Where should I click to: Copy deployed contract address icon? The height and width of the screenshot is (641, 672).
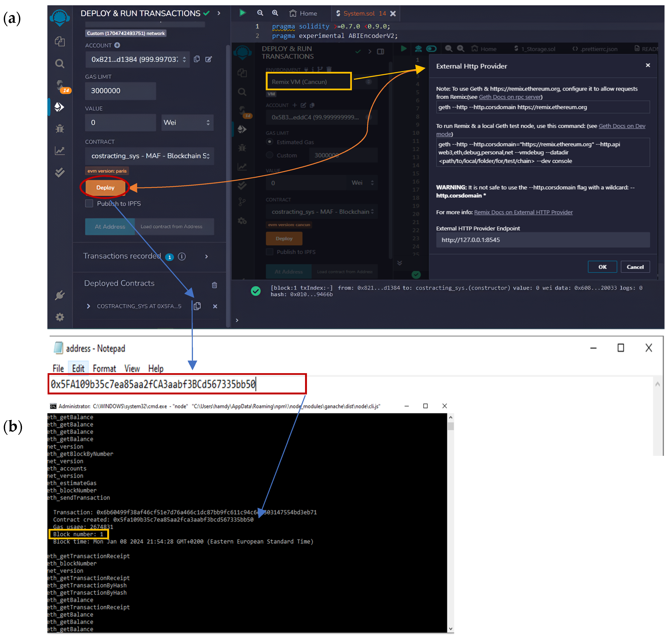pyautogui.click(x=197, y=306)
